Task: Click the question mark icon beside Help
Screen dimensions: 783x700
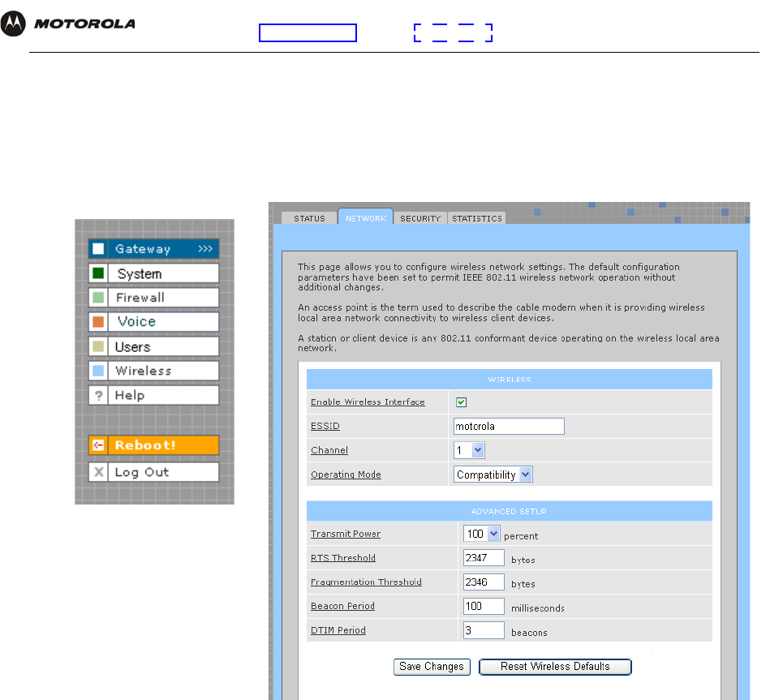Action: click(98, 396)
